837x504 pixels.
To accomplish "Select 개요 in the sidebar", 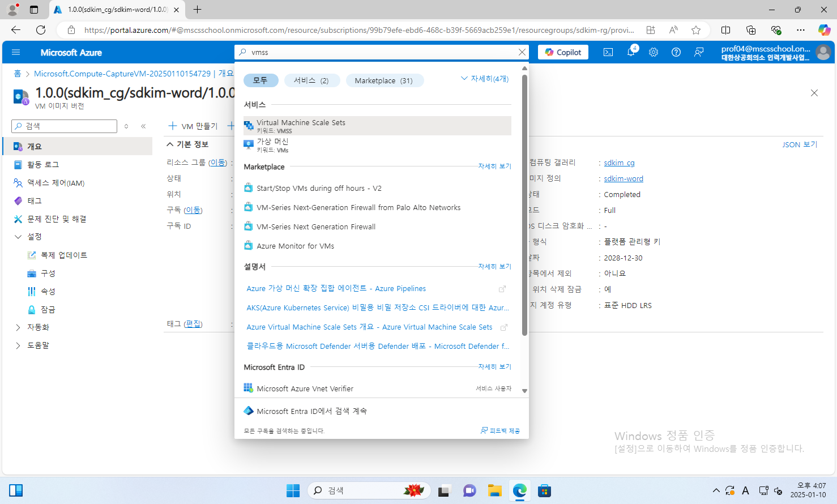I will point(77,146).
